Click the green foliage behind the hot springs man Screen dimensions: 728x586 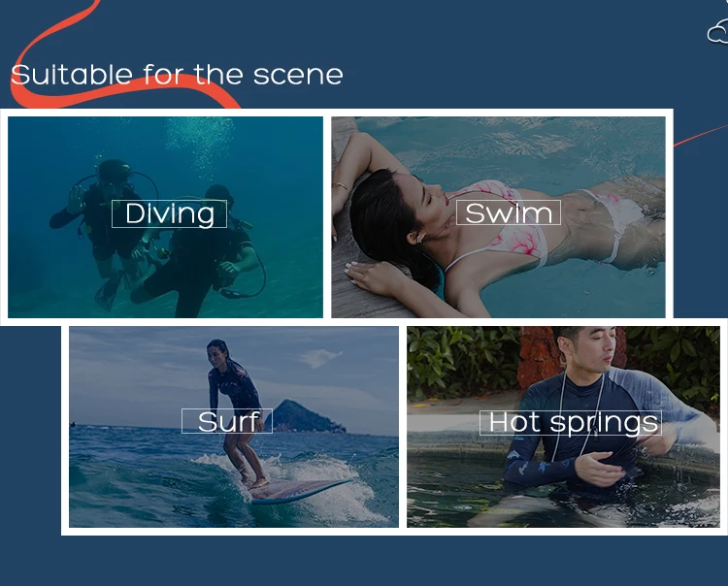click(460, 362)
